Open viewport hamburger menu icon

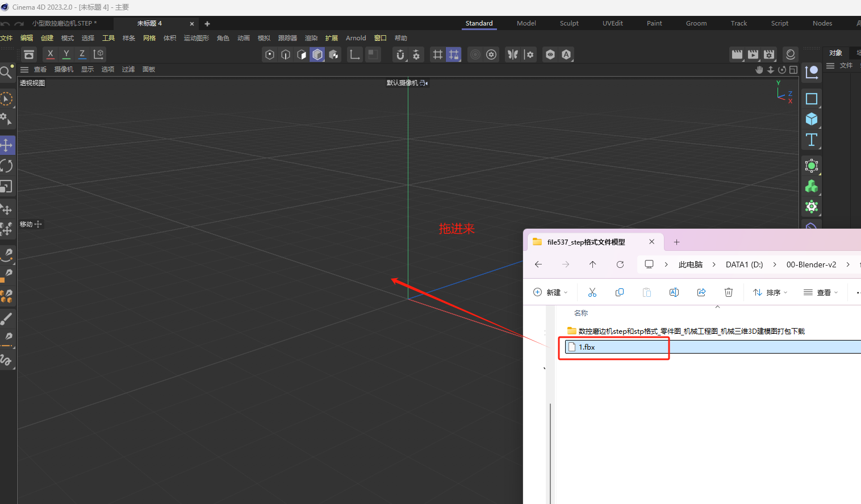coord(24,69)
